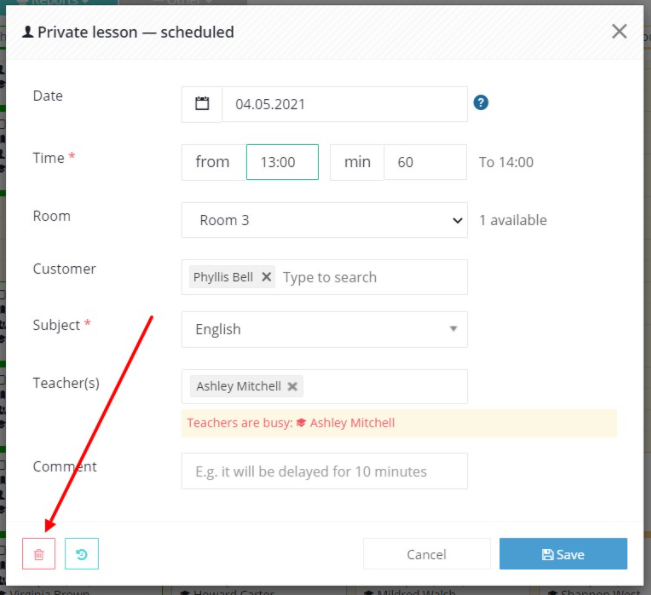Viewport: 651px width, 595px height.
Task: Click the date field 04.05.2021
Action: click(x=345, y=104)
